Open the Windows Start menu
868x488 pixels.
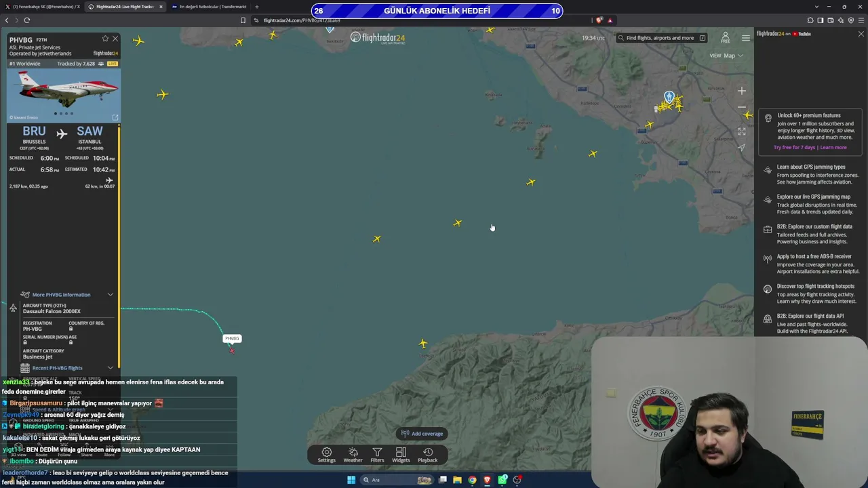[351, 480]
